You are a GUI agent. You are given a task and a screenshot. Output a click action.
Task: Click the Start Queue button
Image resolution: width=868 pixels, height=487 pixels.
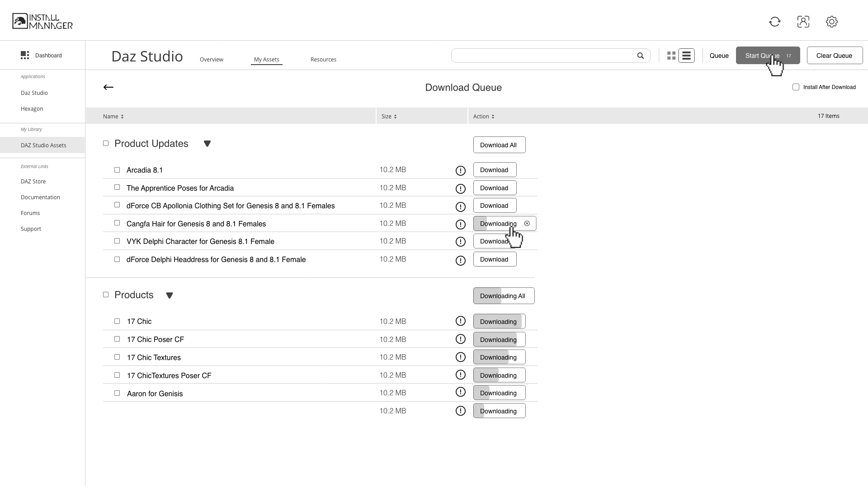click(x=768, y=56)
